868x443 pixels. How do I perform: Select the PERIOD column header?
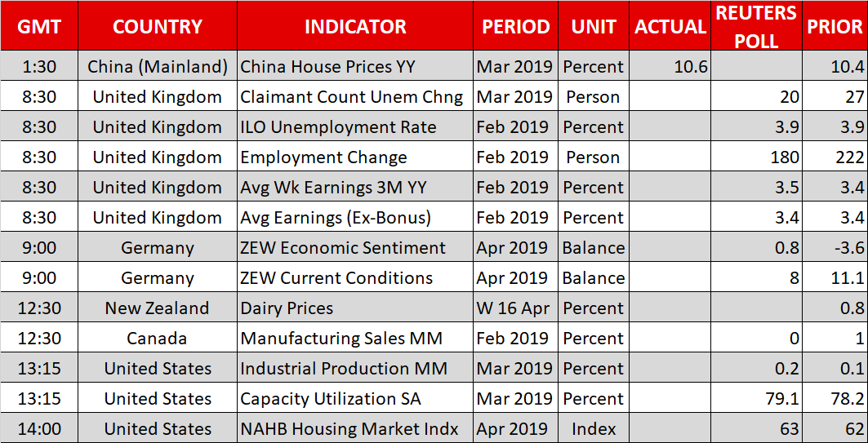(x=515, y=26)
